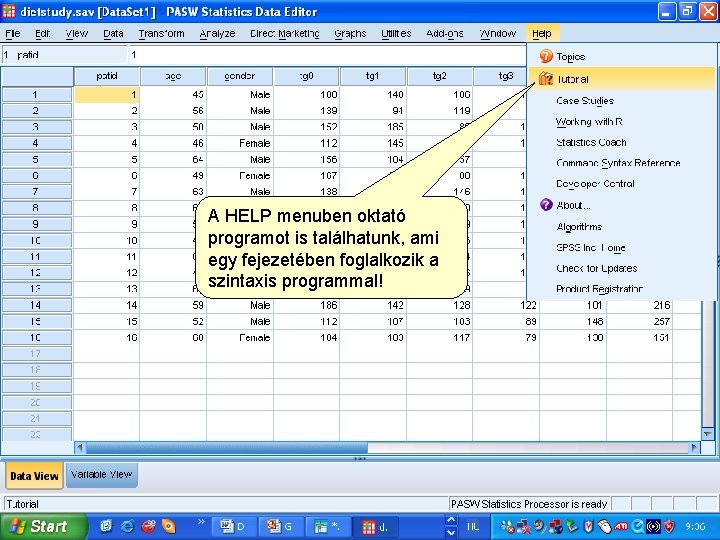Screen dimensions: 720x540
Task: Select row header 14
Action: tap(37, 305)
